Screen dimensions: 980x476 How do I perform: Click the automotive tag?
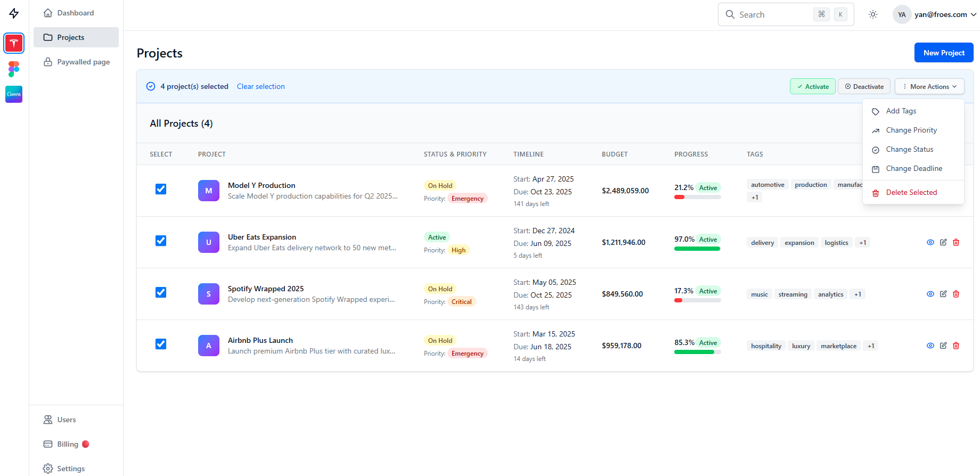(x=767, y=185)
